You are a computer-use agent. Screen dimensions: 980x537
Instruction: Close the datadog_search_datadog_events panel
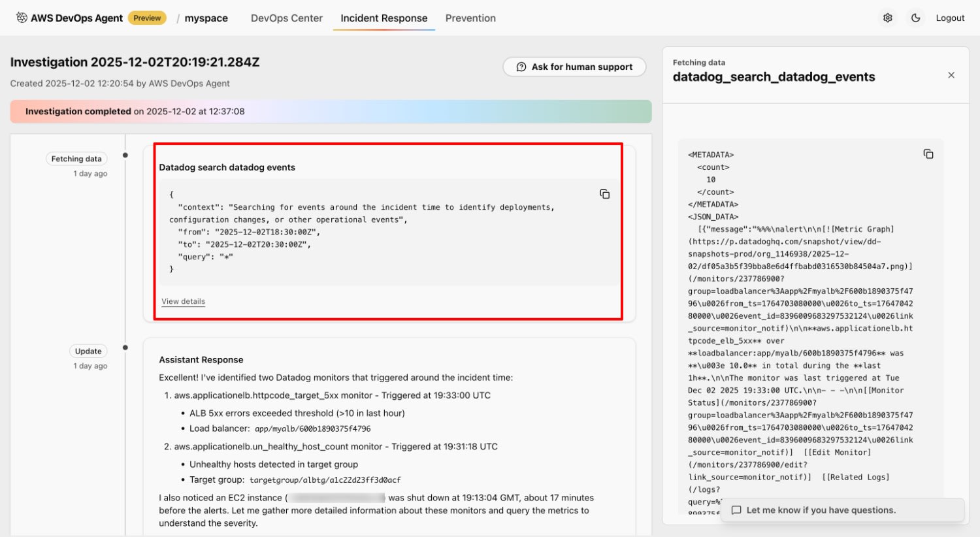(x=951, y=75)
